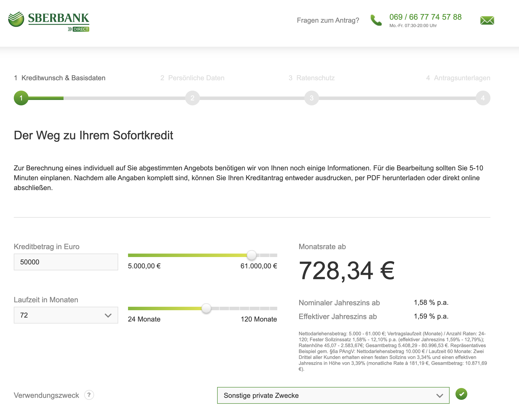This screenshot has width=519, height=420.
Task: Click step 2 grey progress circle
Action: click(x=193, y=98)
